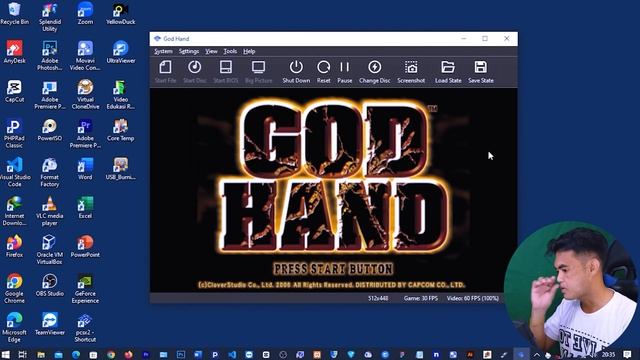
Task: Minimize the God Hand window
Action: 464,39
